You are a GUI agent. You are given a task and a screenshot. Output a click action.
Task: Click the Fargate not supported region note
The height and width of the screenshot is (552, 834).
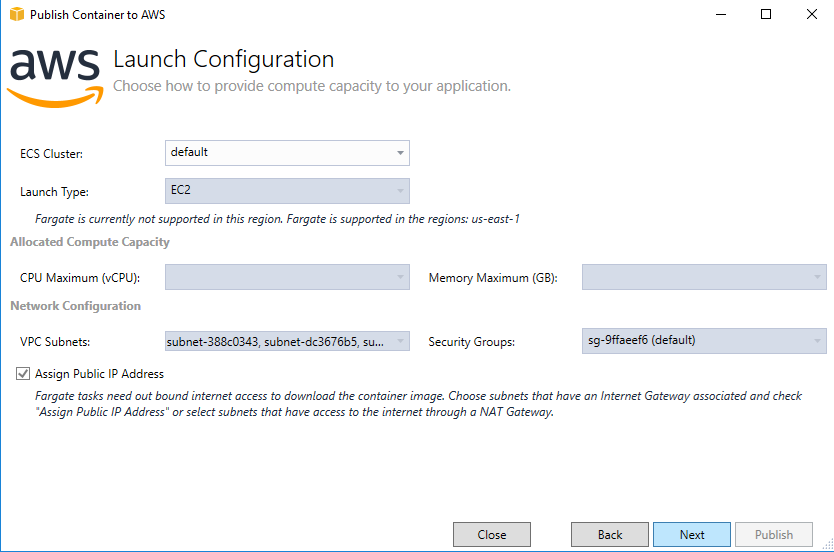pos(277,219)
